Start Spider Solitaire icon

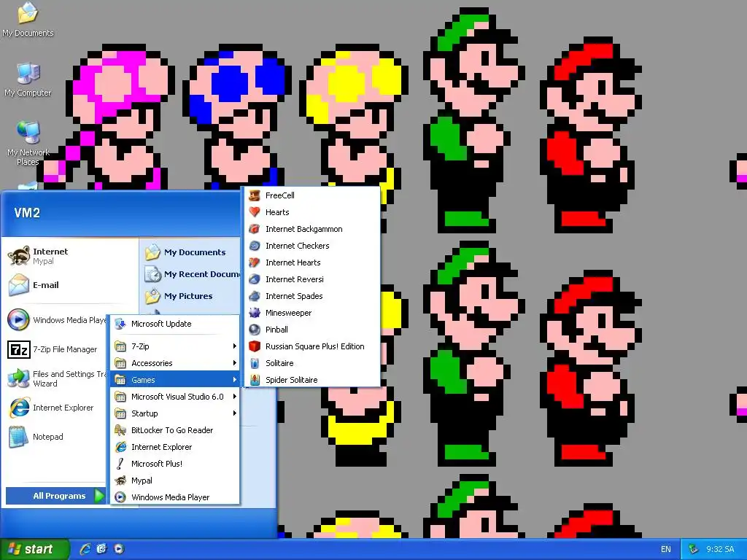pos(255,379)
